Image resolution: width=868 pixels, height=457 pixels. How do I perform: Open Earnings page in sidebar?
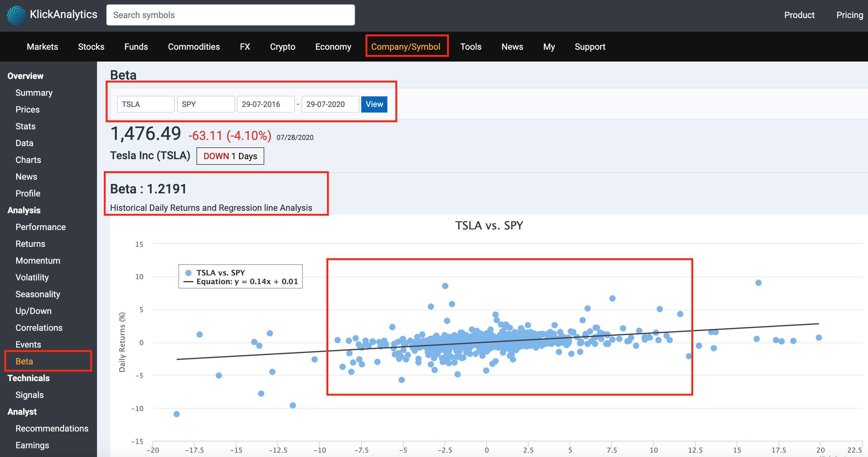point(32,445)
